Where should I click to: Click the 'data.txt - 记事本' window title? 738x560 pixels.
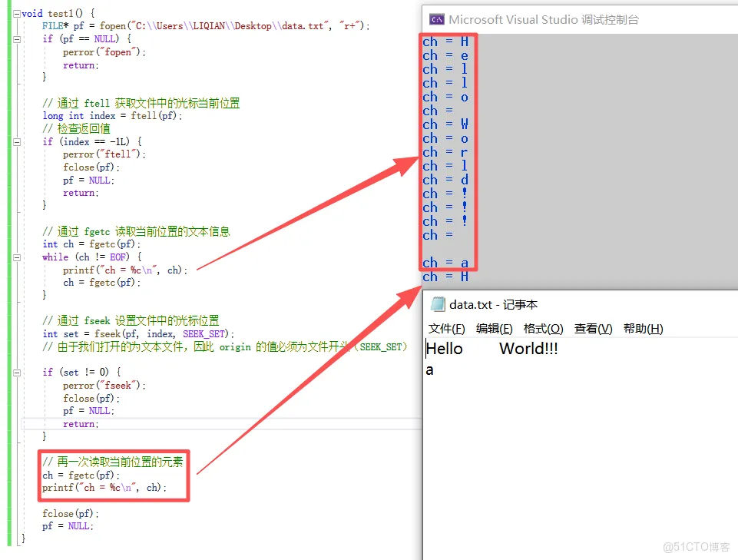click(x=493, y=305)
